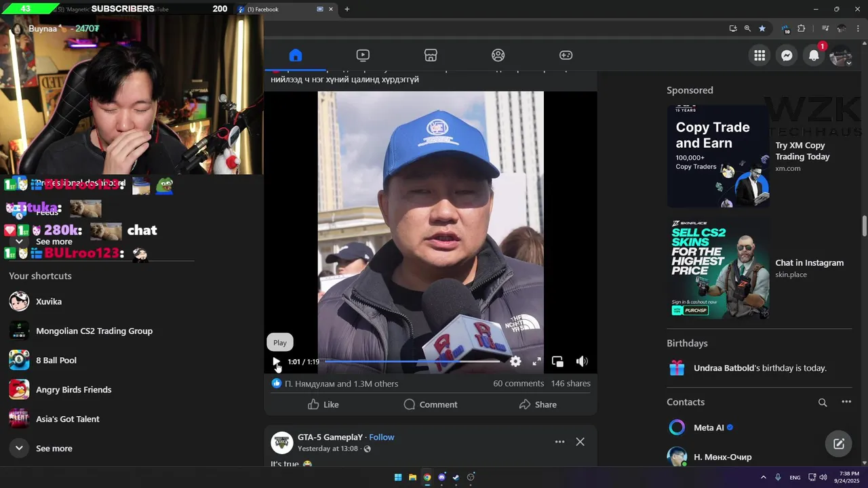Open reactions list of 1.3M others
Viewport: 868px width, 488px height.
point(341,384)
